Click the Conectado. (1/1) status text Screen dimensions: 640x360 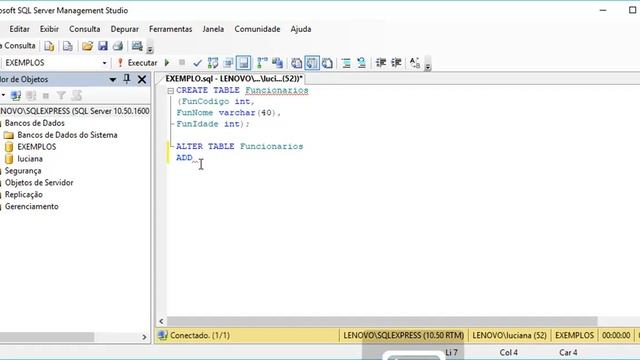tap(200, 336)
